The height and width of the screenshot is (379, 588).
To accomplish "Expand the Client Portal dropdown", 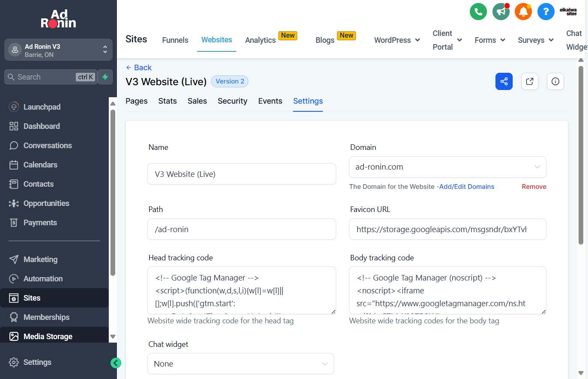I will click(447, 40).
